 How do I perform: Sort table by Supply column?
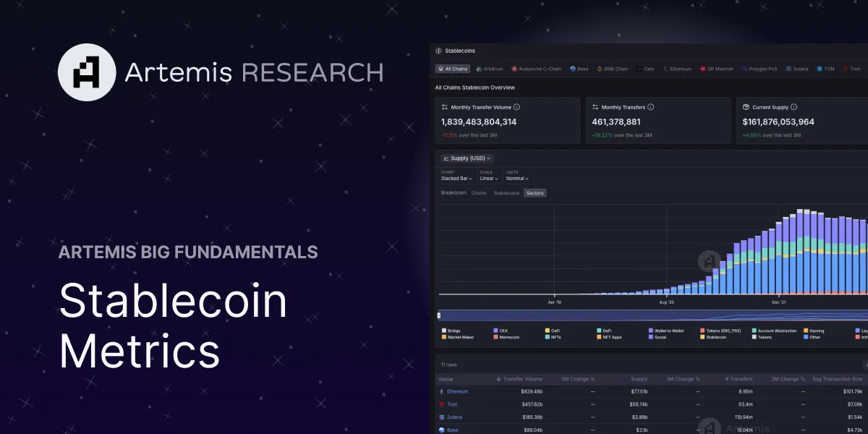pyautogui.click(x=639, y=379)
